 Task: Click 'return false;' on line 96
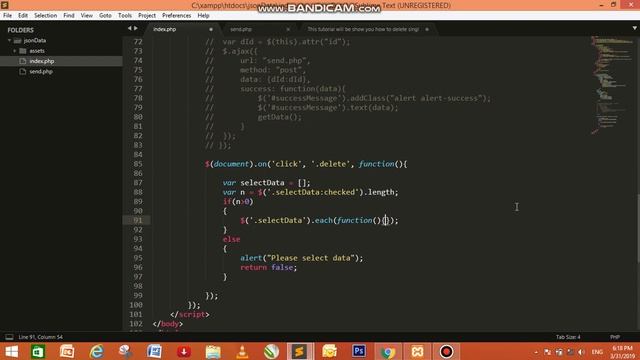pyautogui.click(x=269, y=267)
